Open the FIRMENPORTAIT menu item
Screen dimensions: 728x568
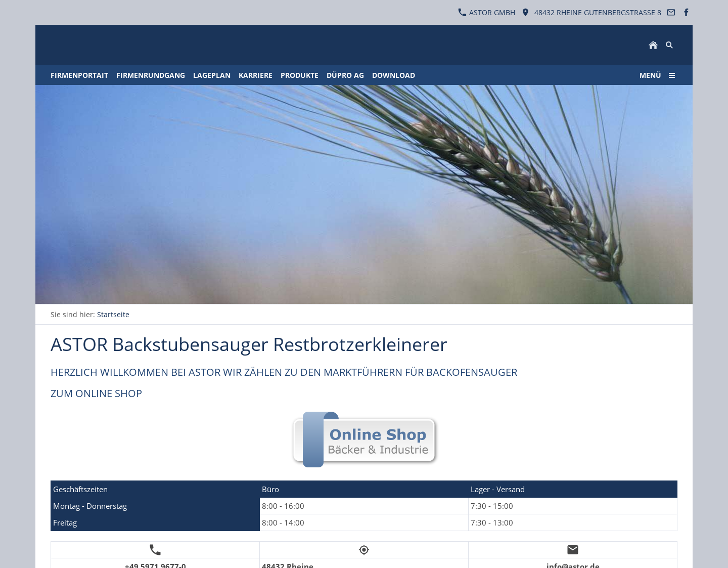point(79,75)
